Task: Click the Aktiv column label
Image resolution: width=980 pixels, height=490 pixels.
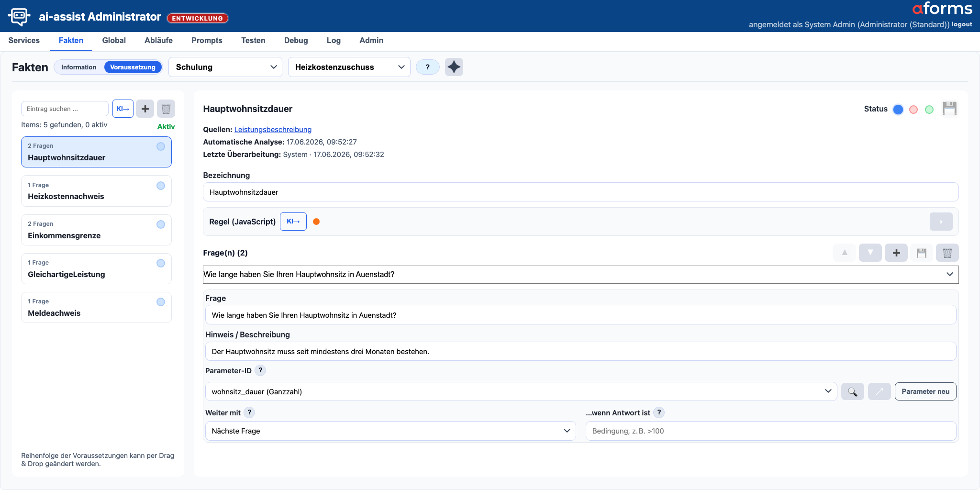Action: [166, 127]
